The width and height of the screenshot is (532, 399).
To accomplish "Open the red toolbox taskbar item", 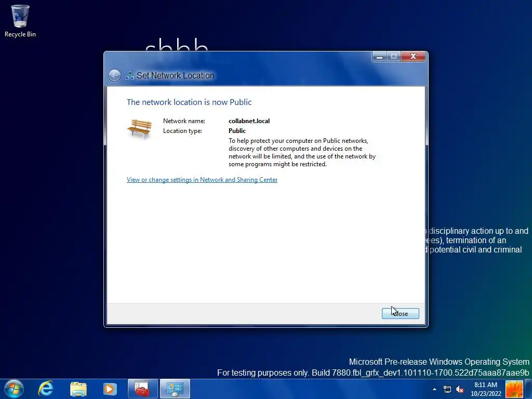I will point(142,389).
